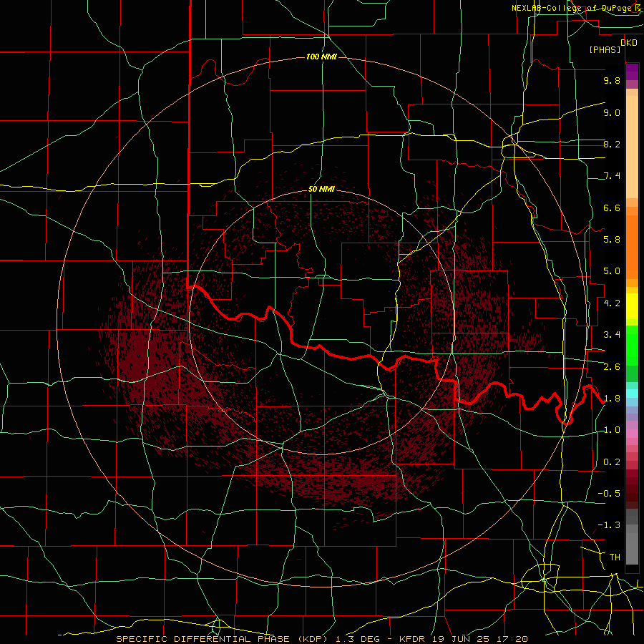Select the purple swatch at the color bar top
The height and width of the screenshot is (644, 644).
632,72
